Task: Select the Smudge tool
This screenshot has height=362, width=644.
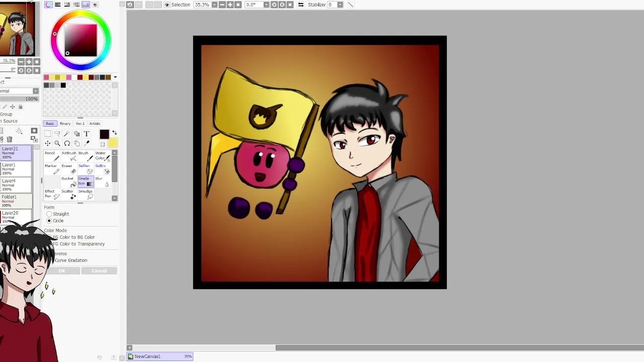Action: point(86,194)
